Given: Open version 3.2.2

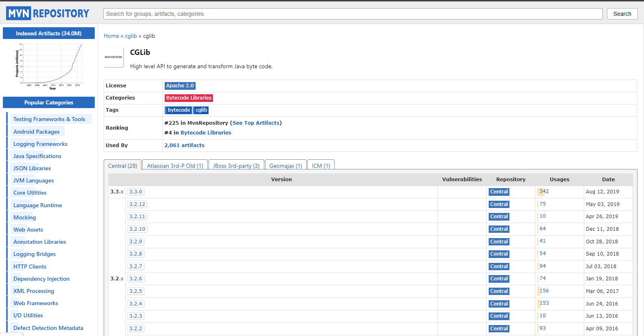Looking at the screenshot, I should click(136, 329).
